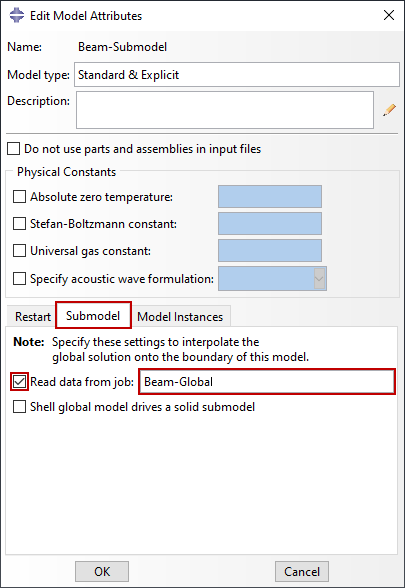Click the Beam-Global job name field
The height and width of the screenshot is (588, 405).
267,382
